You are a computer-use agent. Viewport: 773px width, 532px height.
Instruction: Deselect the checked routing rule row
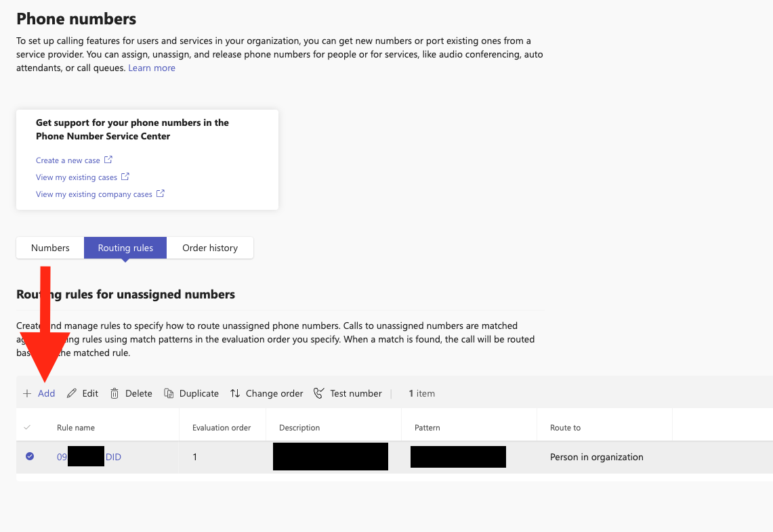[x=29, y=456]
